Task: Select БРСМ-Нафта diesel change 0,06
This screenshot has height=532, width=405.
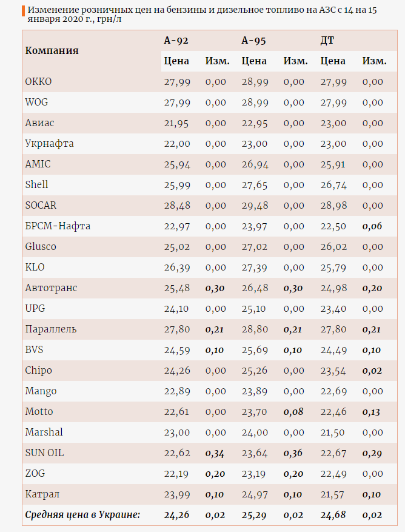Action: (x=372, y=226)
